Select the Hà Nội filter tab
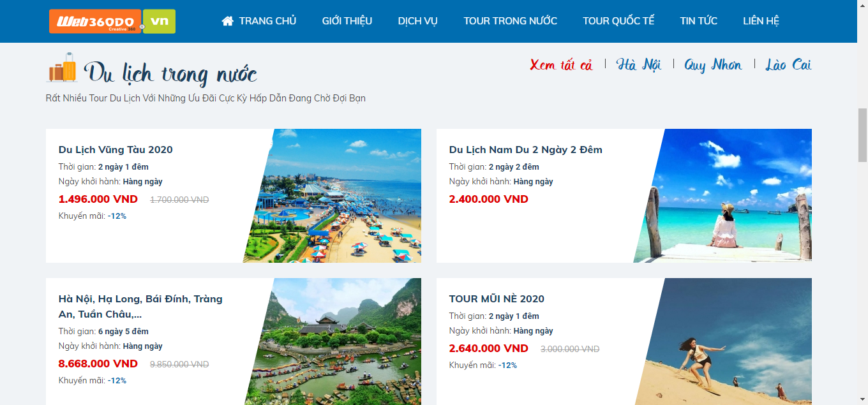The image size is (868, 405). click(639, 65)
